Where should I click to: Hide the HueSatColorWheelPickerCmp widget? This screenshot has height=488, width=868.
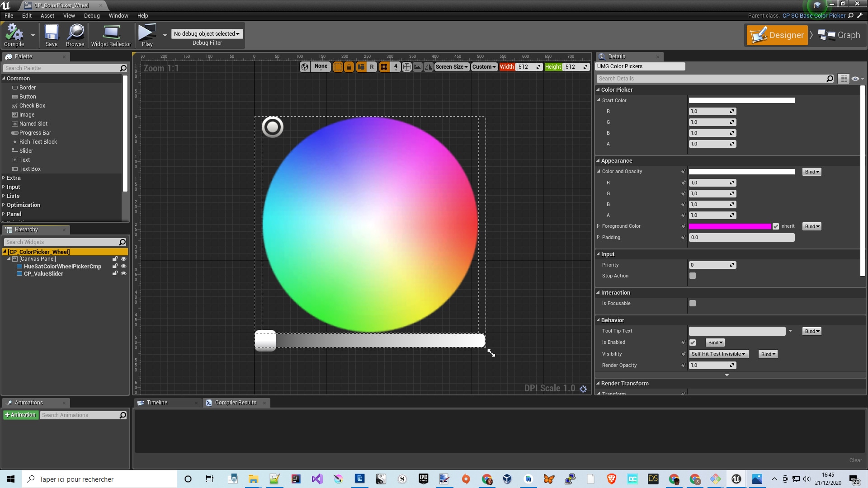click(123, 266)
